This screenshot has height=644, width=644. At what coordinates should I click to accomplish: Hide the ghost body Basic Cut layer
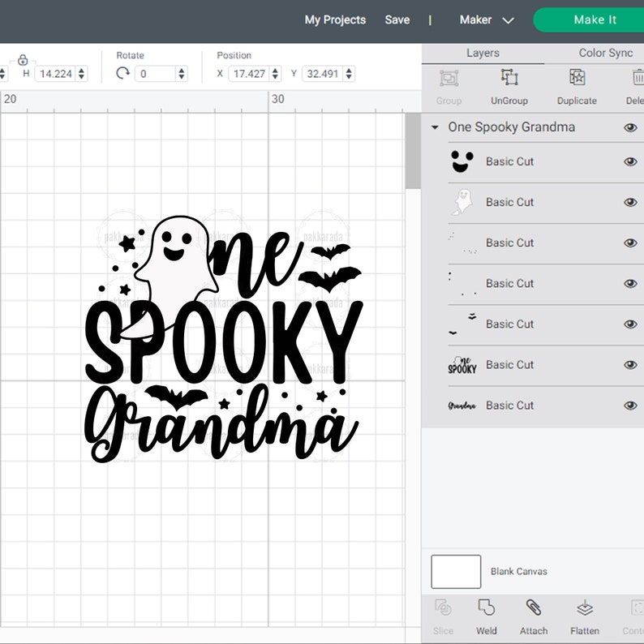click(x=630, y=203)
